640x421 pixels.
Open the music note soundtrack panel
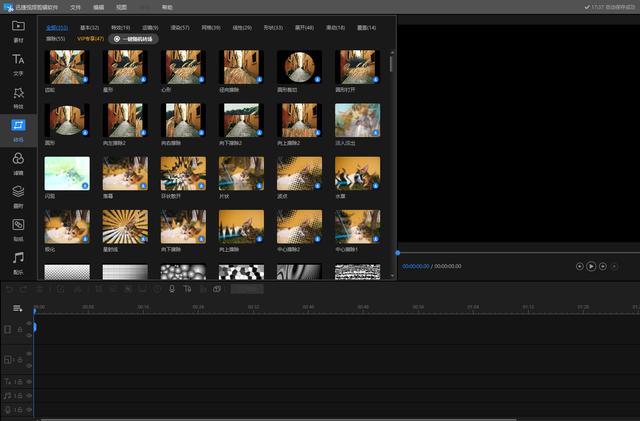coord(18,263)
